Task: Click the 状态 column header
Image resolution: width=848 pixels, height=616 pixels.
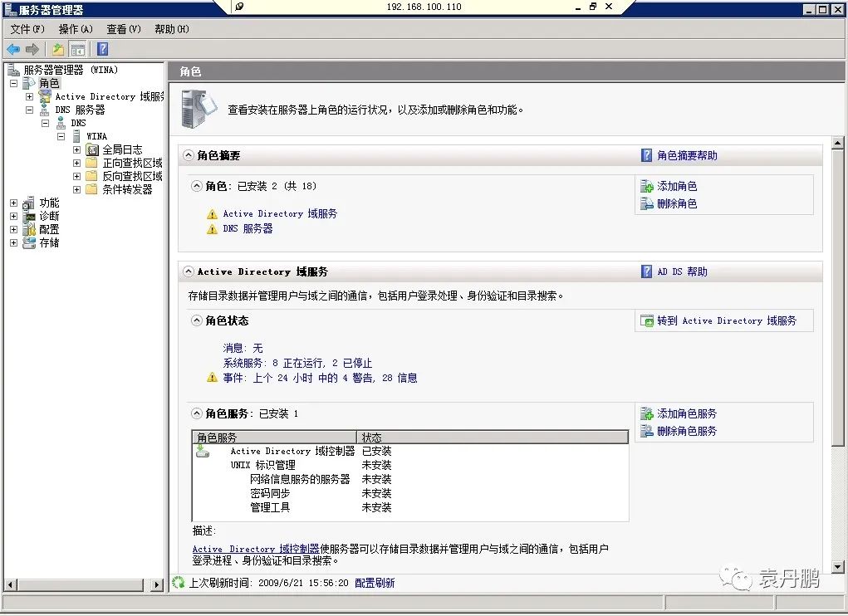Action: pos(493,438)
